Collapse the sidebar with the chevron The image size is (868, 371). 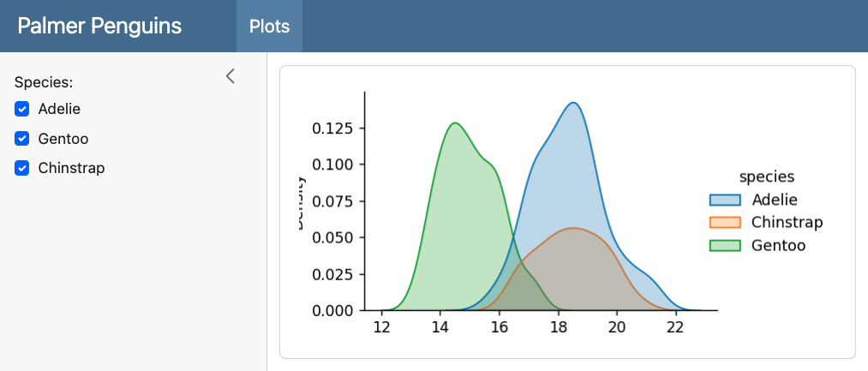pos(230,76)
